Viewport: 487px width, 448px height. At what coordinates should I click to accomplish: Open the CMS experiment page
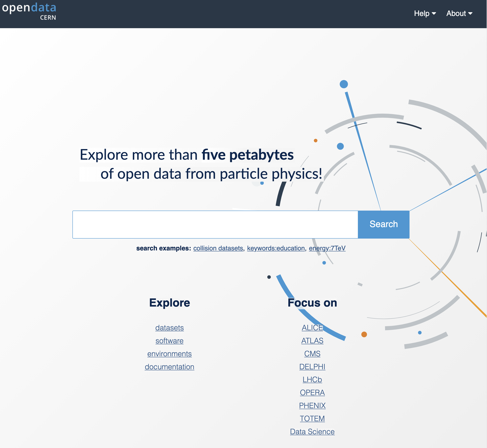(312, 354)
